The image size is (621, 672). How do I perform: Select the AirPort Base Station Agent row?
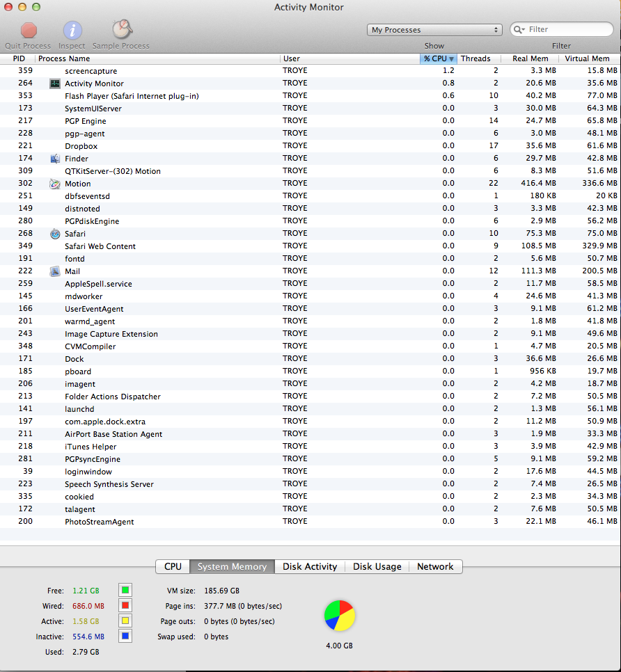[310, 434]
